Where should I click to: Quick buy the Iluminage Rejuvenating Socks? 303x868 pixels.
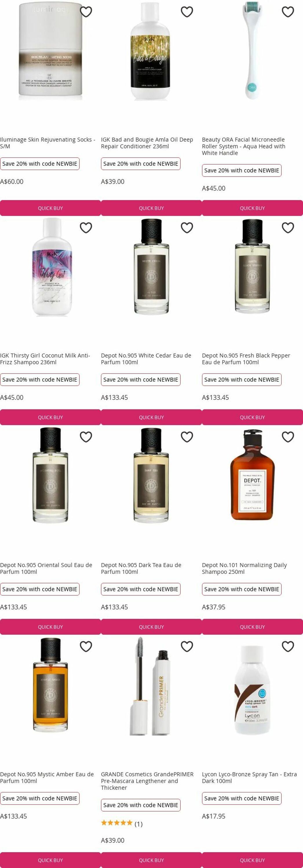tap(50, 208)
